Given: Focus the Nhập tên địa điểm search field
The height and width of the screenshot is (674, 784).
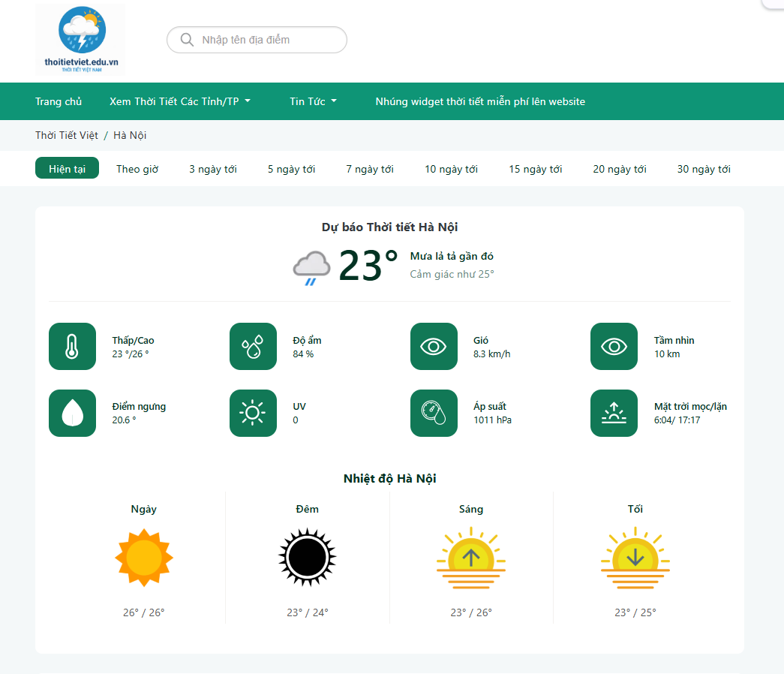Looking at the screenshot, I should (257, 40).
